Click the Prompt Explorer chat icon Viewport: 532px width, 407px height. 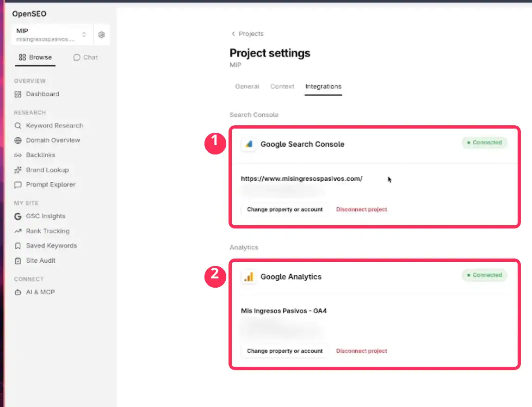pos(18,185)
